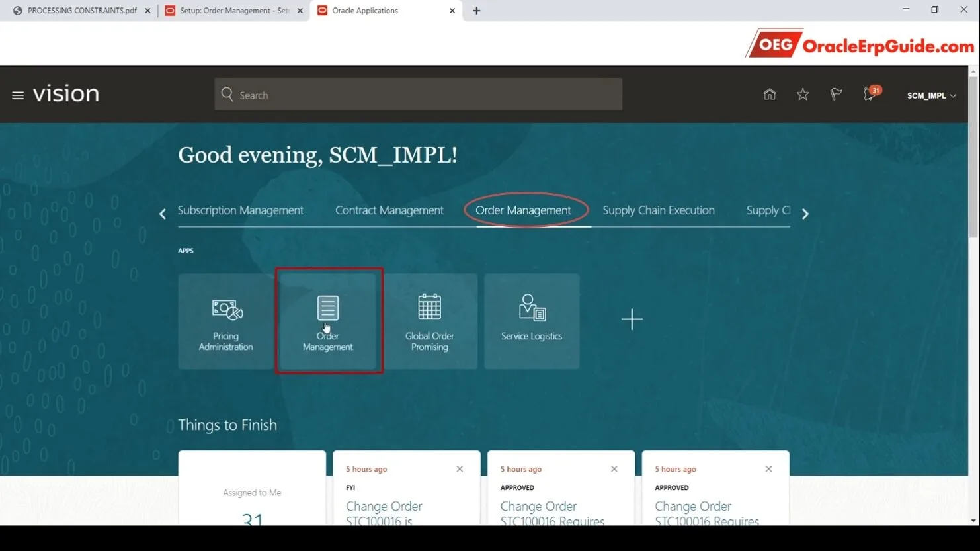Click the Search input field

[418, 95]
